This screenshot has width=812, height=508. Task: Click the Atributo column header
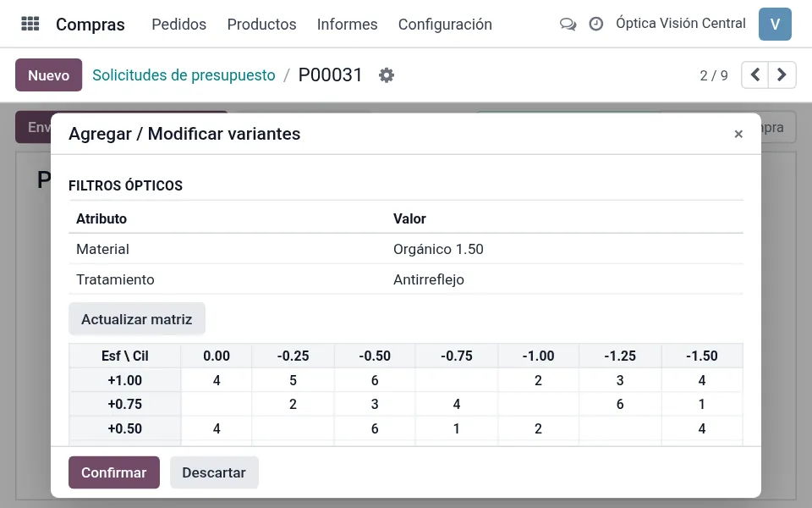tap(101, 218)
